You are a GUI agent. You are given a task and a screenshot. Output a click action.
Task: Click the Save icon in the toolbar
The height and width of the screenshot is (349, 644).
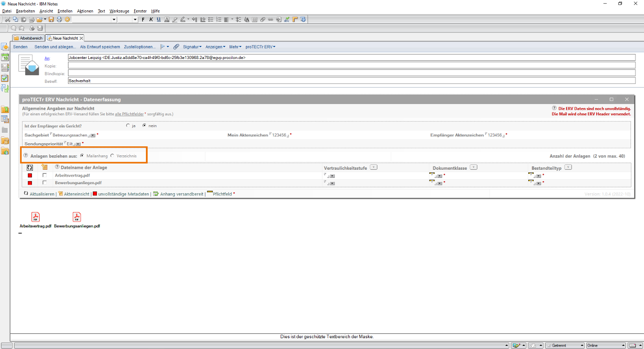coord(51,19)
